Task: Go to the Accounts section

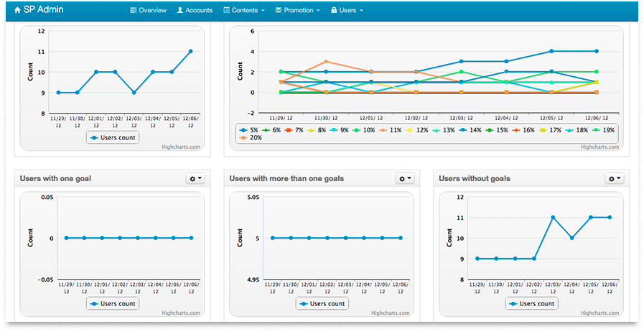Action: (195, 11)
